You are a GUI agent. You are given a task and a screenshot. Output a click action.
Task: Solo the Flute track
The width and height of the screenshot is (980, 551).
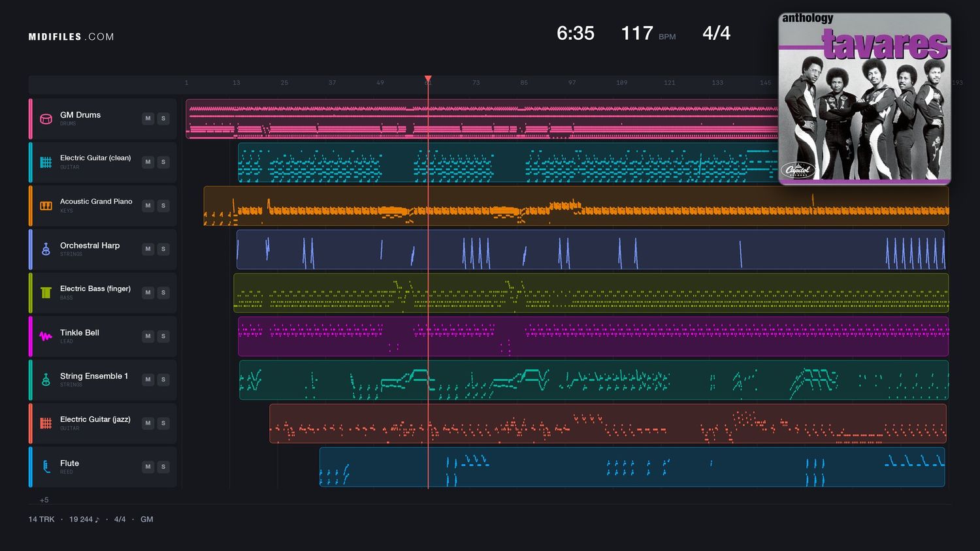tap(163, 467)
